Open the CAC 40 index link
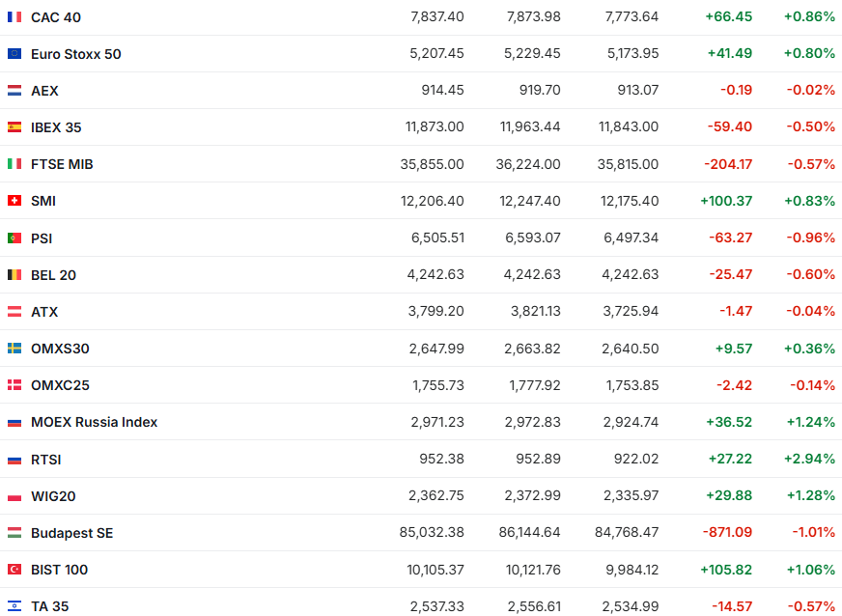Image resolution: width=842 pixels, height=616 pixels. point(56,17)
